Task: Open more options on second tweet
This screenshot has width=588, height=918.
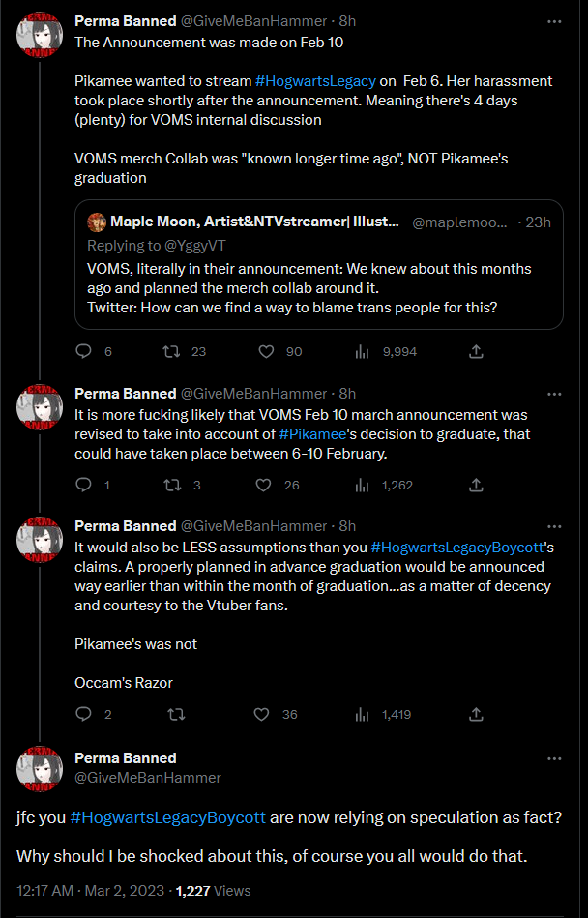Action: (554, 394)
